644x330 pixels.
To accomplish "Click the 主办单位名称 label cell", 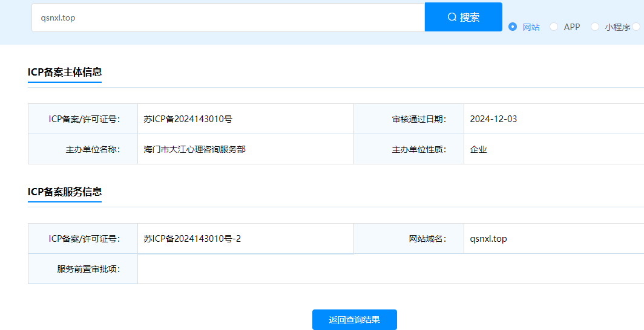I will pos(83,149).
